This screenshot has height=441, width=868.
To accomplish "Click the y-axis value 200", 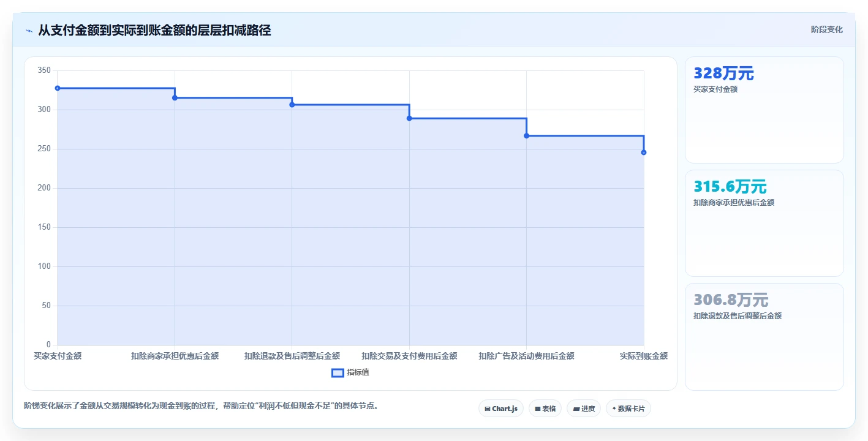I will pos(44,188).
